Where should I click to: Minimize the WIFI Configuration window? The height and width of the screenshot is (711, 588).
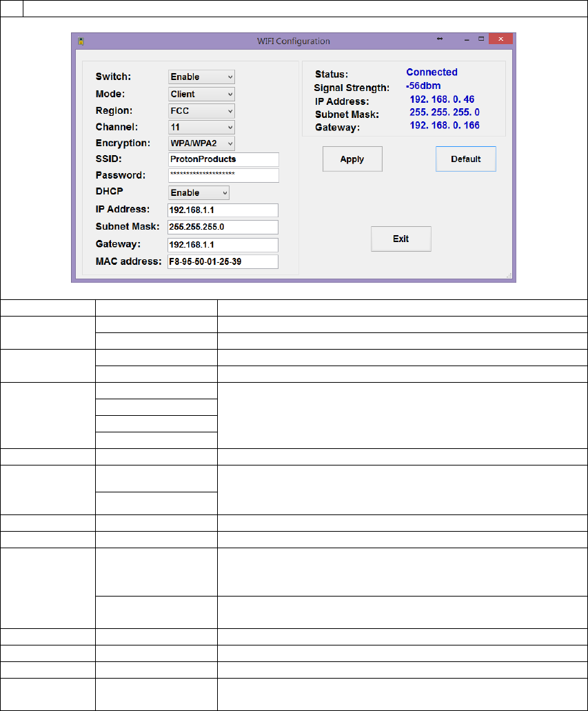(467, 40)
